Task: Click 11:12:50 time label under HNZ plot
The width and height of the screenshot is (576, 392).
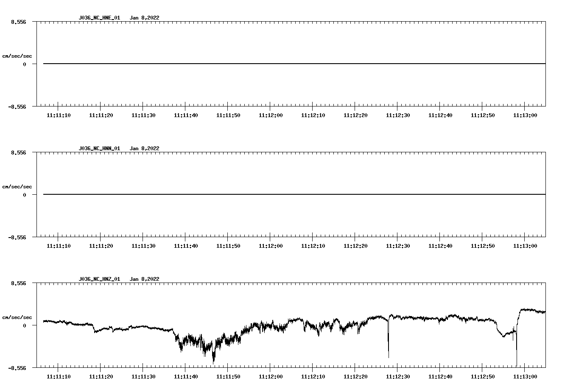Action: click(x=483, y=377)
